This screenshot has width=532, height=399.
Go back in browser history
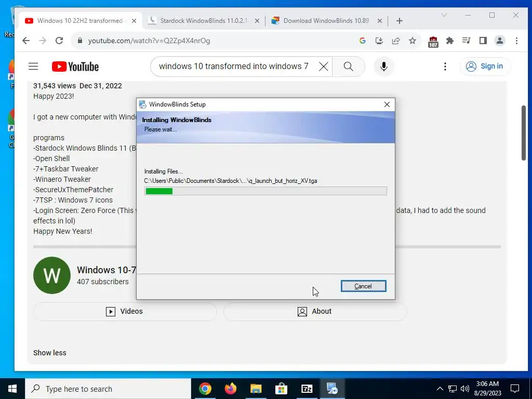26,41
